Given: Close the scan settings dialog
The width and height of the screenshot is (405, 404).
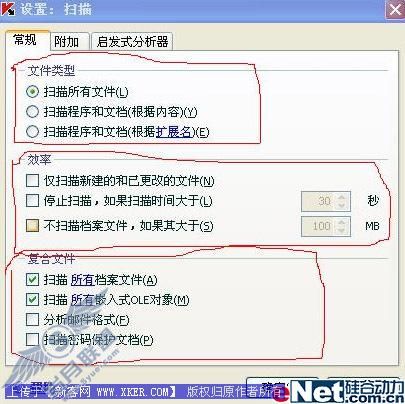Looking at the screenshot, I should pyautogui.click(x=395, y=9).
